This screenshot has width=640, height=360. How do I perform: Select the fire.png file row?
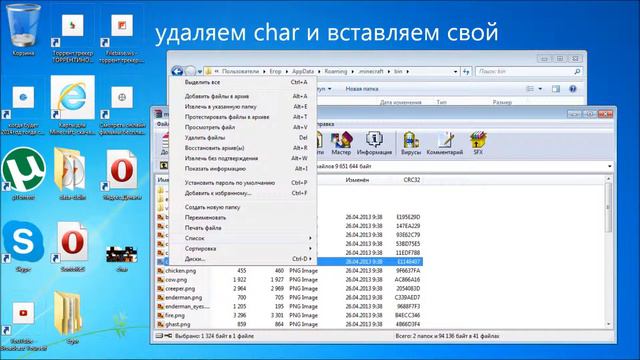[x=289, y=315]
